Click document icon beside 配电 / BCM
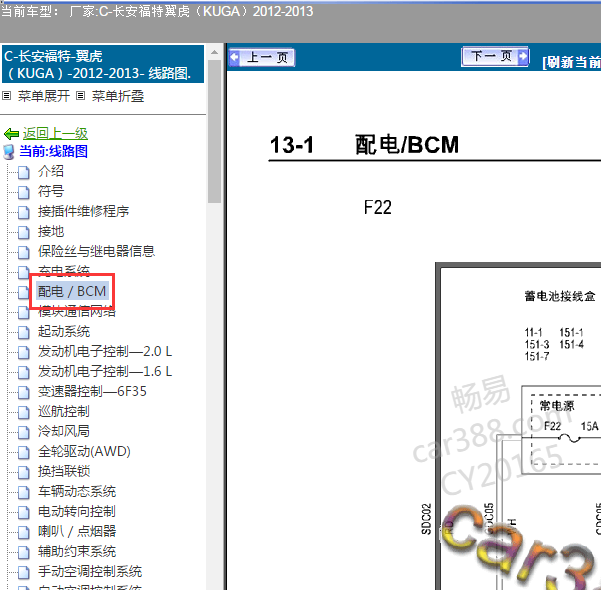601x590 pixels. tap(24, 292)
